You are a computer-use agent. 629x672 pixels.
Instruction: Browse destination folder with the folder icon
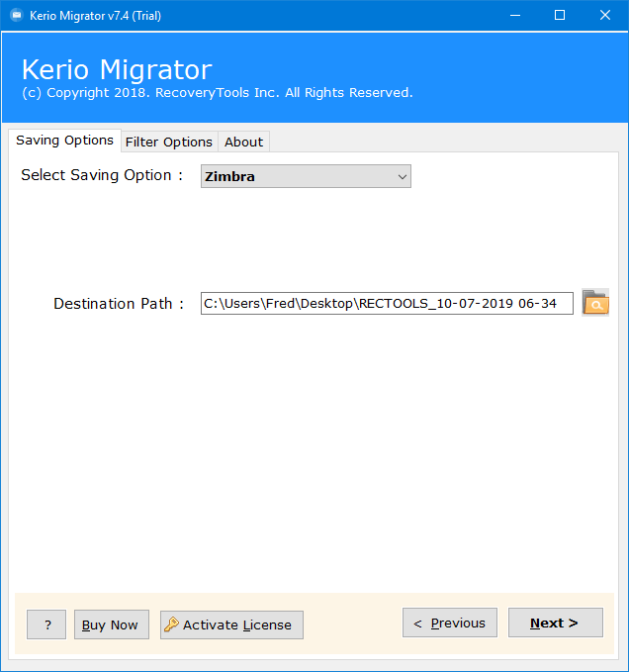point(595,303)
